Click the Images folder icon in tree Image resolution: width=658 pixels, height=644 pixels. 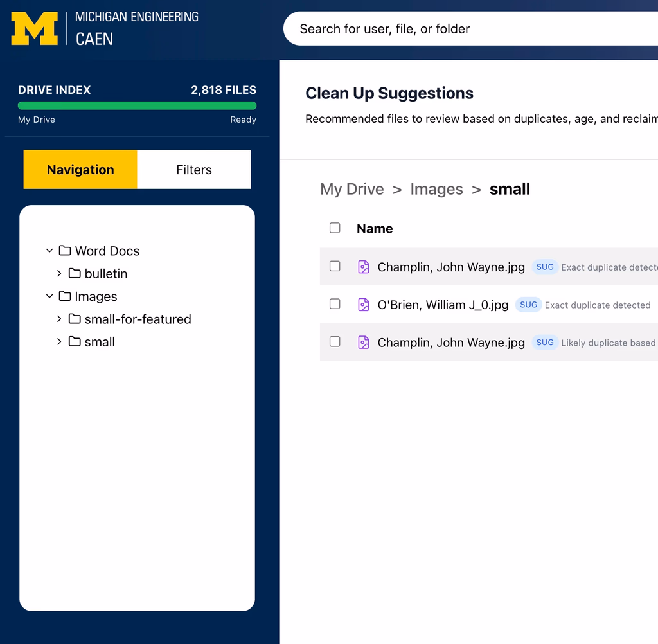65,296
